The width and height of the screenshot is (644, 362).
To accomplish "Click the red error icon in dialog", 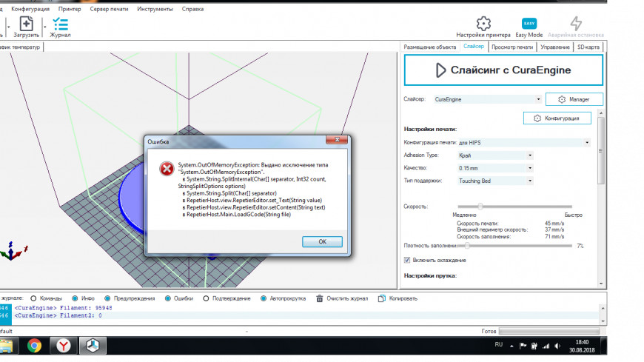I will coord(167,169).
